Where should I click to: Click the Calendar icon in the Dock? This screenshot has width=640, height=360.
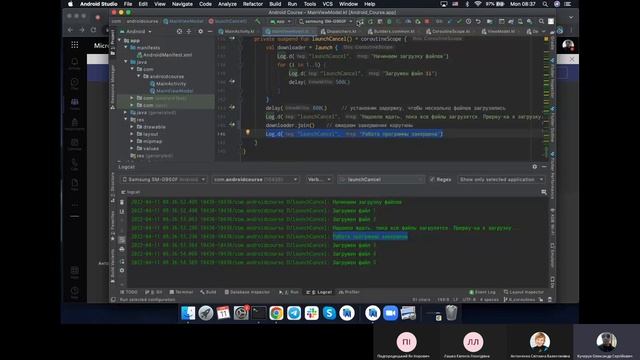(223, 313)
